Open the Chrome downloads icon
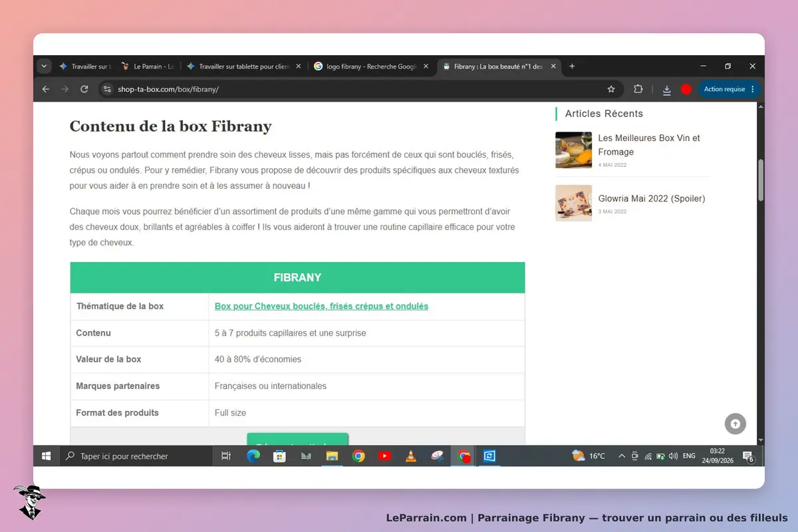Screen dimensions: 798x532 [x=667, y=89]
